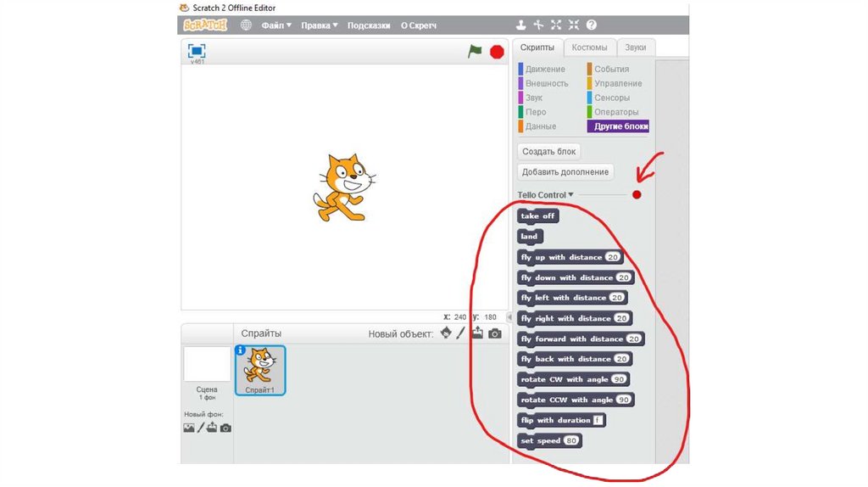Select the Shrink sprite tool

574,25
